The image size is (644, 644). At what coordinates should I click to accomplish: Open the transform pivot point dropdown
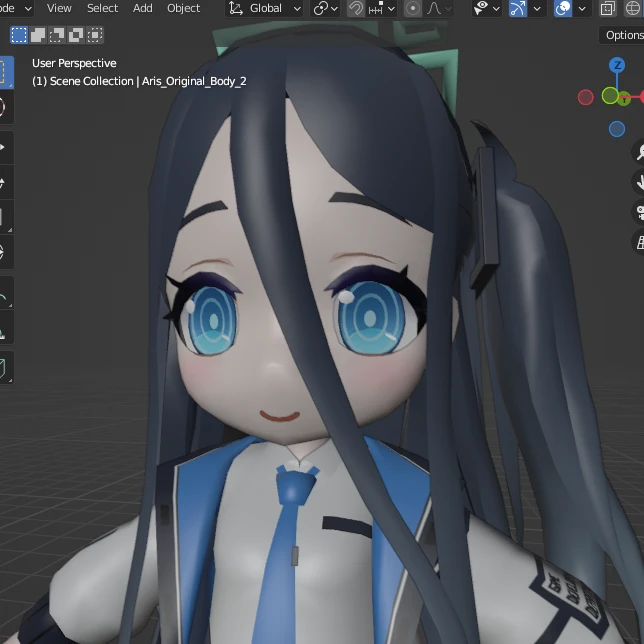(x=325, y=8)
